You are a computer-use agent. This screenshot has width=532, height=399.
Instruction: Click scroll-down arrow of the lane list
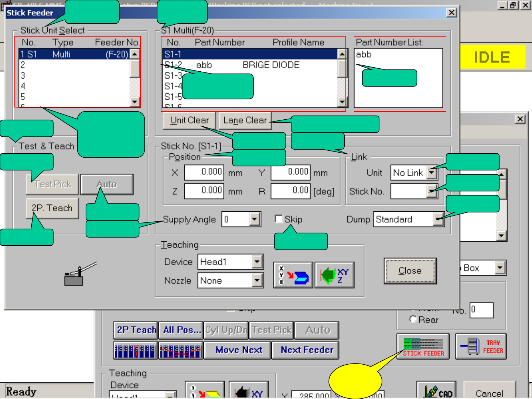coord(342,102)
